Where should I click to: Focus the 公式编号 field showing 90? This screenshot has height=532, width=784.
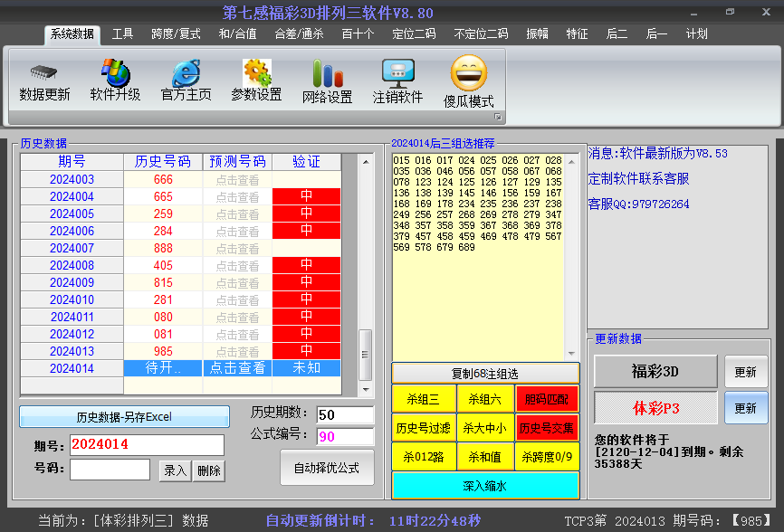tap(345, 437)
